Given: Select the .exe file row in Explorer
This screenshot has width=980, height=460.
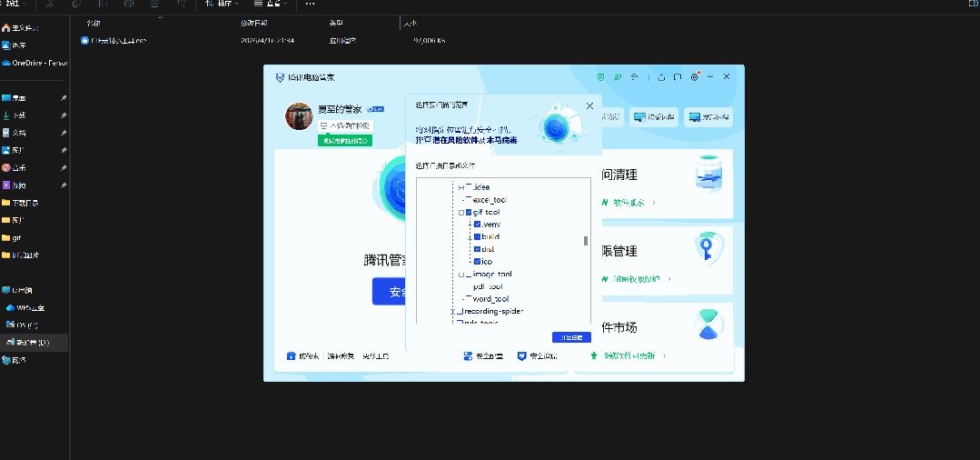Looking at the screenshot, I should pyautogui.click(x=262, y=41).
